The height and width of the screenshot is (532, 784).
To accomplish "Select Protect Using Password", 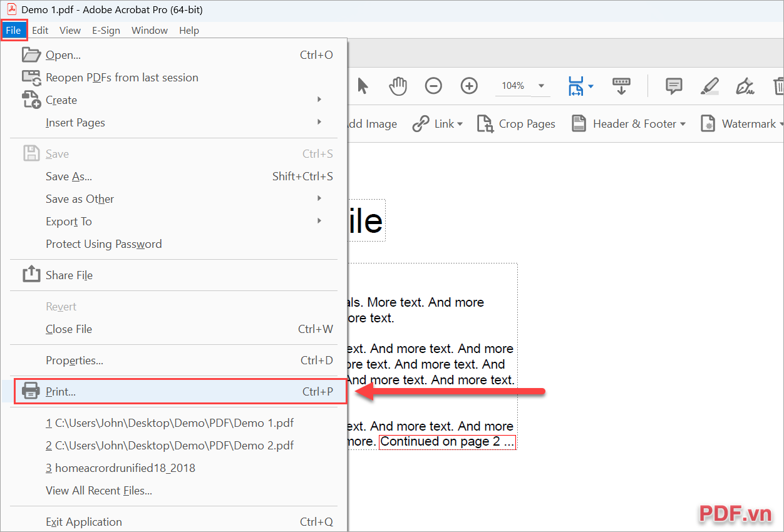I will [173, 244].
